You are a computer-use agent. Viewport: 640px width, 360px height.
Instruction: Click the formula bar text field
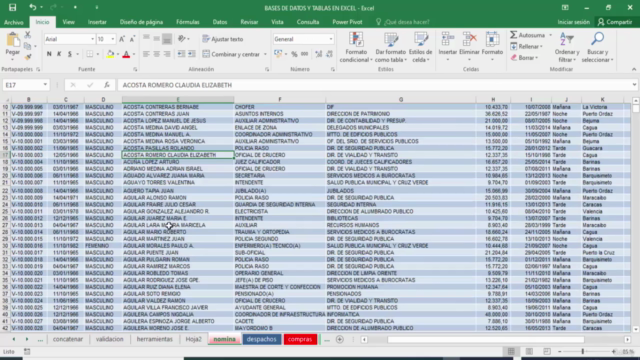tap(373, 85)
